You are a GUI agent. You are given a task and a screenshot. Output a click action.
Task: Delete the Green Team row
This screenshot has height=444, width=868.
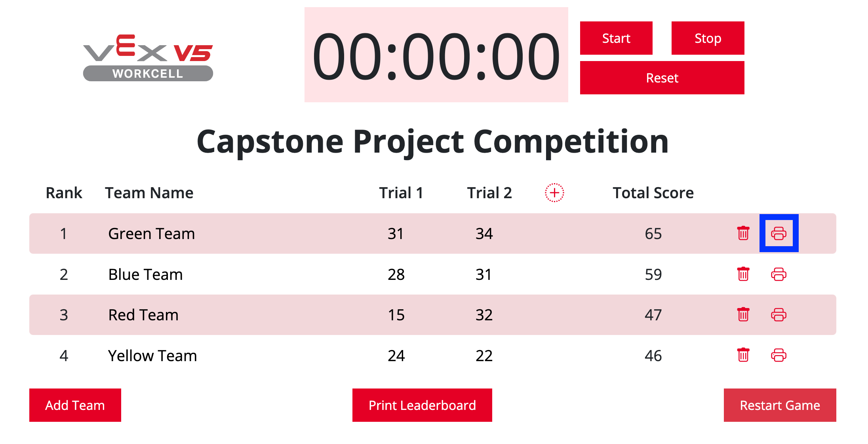[743, 233]
